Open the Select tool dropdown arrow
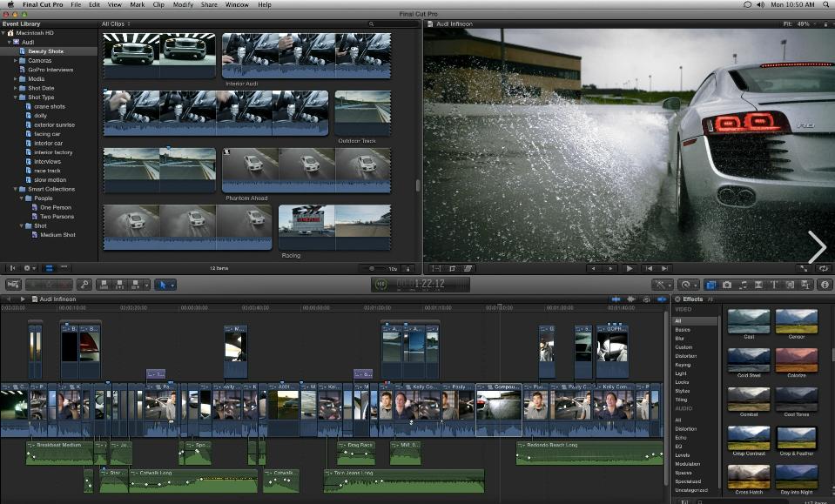Viewport: 835px width, 504px height. pyautogui.click(x=172, y=285)
